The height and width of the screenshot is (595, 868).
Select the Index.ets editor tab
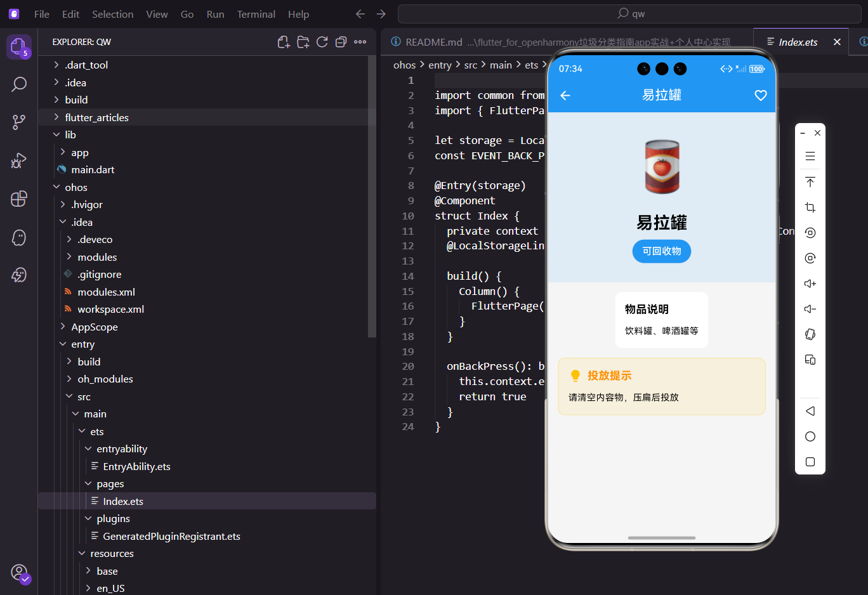coord(798,42)
